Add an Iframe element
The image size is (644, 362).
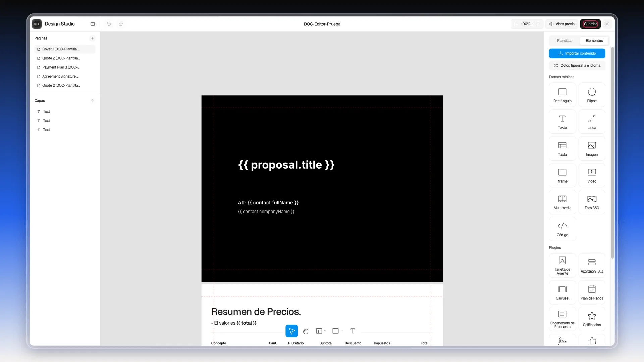coord(562,175)
